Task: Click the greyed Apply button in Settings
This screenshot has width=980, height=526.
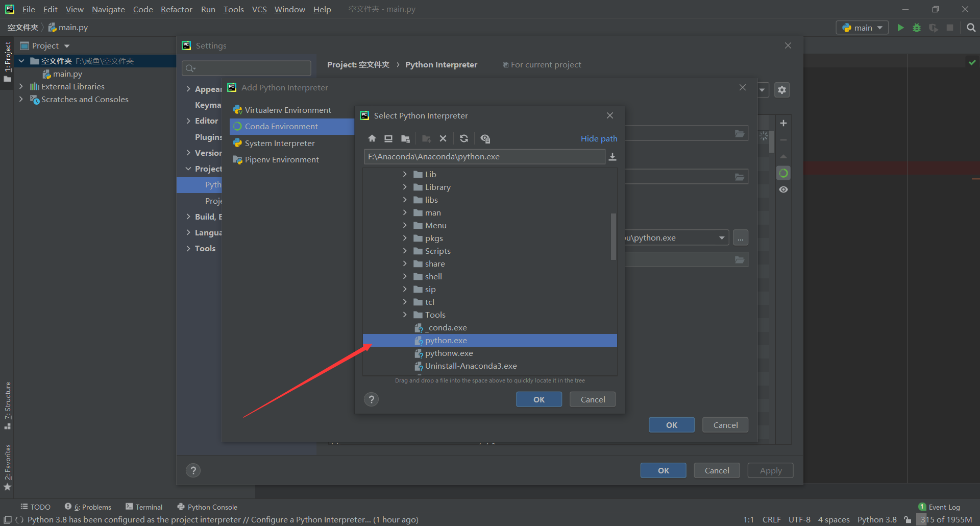Action: click(x=771, y=470)
